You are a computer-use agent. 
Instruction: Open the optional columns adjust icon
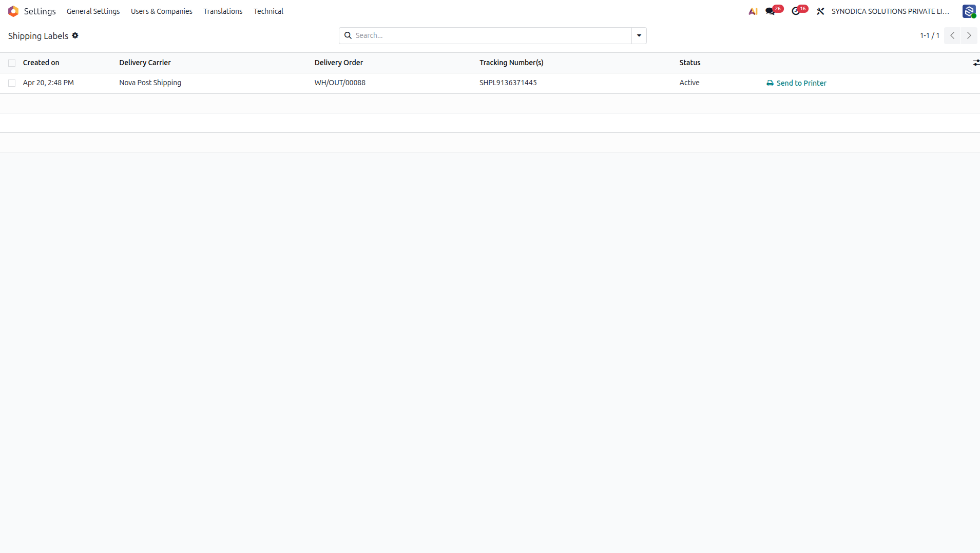point(976,63)
